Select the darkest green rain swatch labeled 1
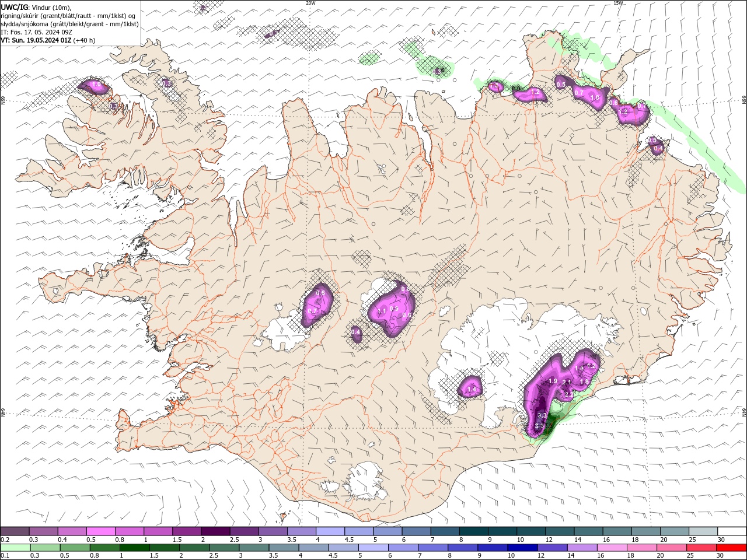Image resolution: width=747 pixels, height=560 pixels. tap(135, 548)
